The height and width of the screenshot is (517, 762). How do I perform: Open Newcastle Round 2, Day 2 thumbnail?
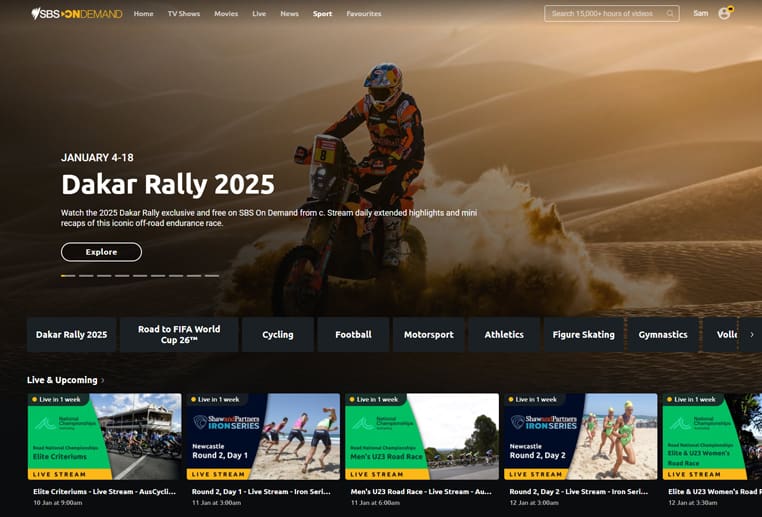[580, 436]
